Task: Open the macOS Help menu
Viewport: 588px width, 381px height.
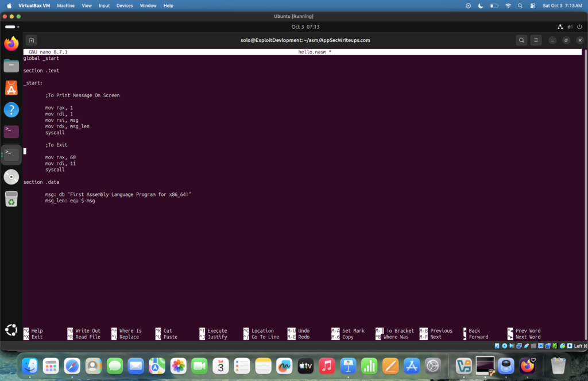Action: (x=168, y=6)
